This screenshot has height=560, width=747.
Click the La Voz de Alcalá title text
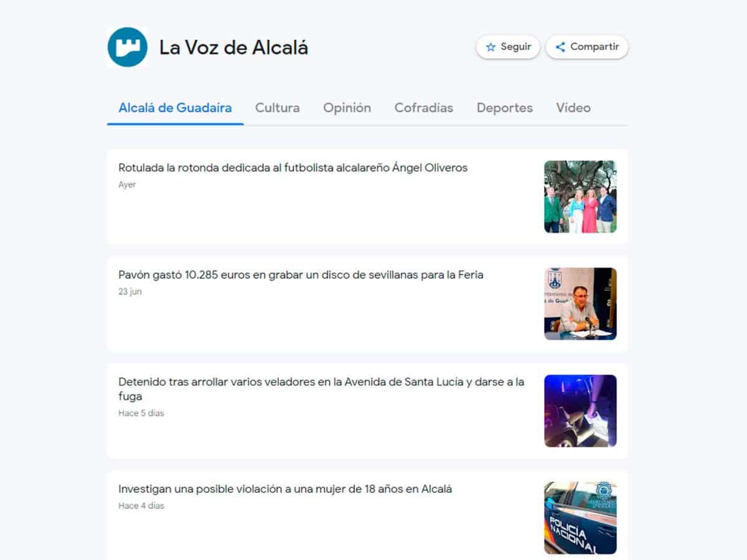pyautogui.click(x=233, y=47)
